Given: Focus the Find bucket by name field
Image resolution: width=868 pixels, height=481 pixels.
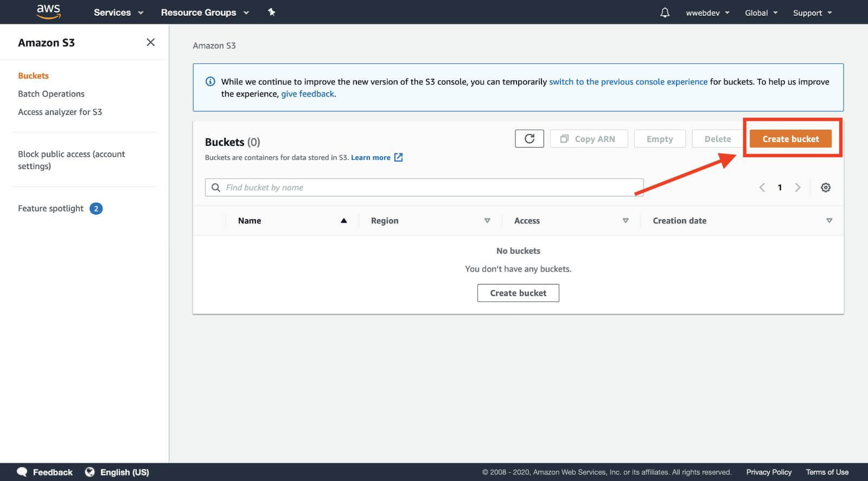Looking at the screenshot, I should (x=424, y=188).
